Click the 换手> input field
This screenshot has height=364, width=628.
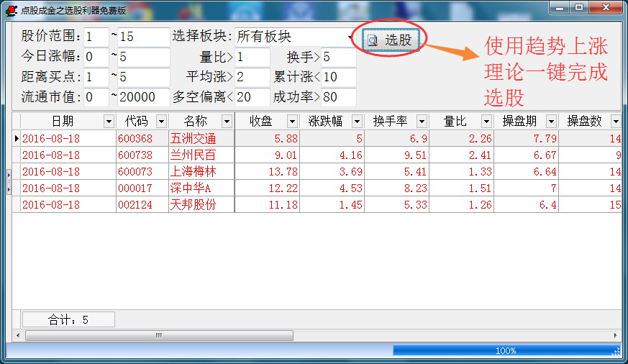pos(338,57)
